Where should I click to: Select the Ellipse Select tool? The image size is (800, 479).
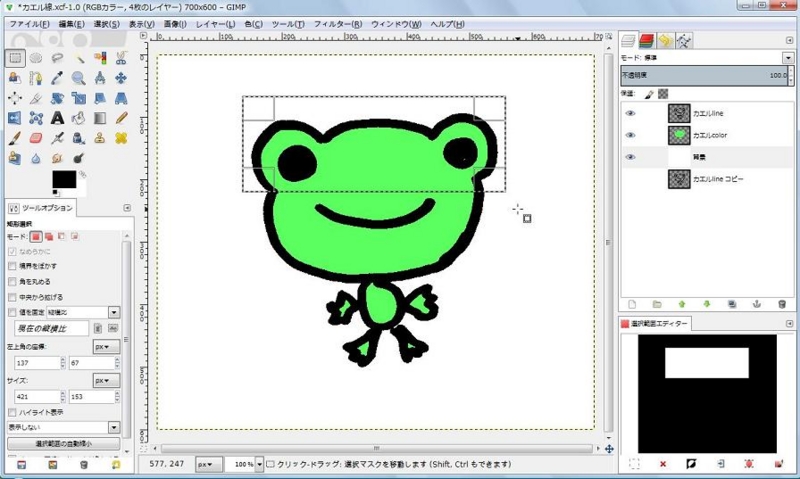coord(36,58)
